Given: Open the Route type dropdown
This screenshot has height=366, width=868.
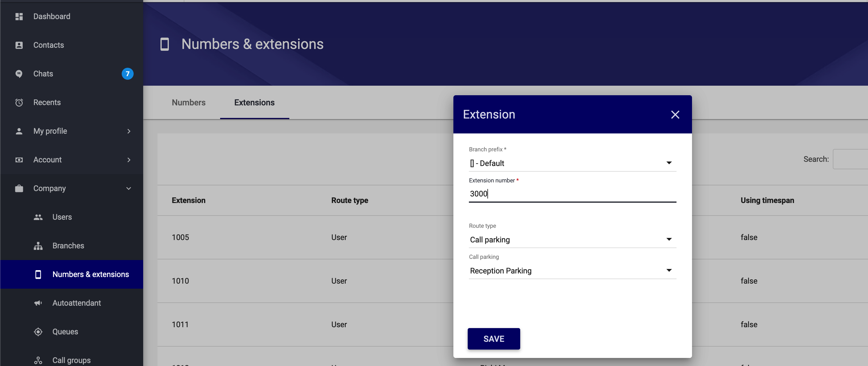Looking at the screenshot, I should [x=572, y=240].
